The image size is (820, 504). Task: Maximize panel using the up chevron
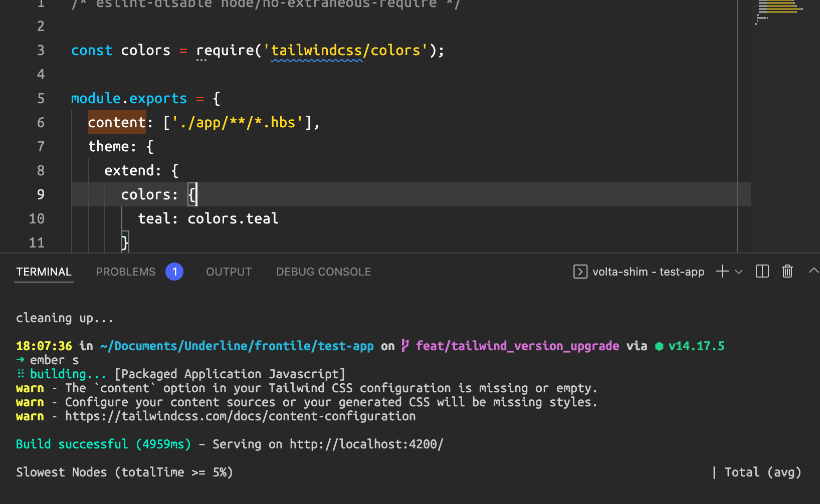tap(813, 271)
